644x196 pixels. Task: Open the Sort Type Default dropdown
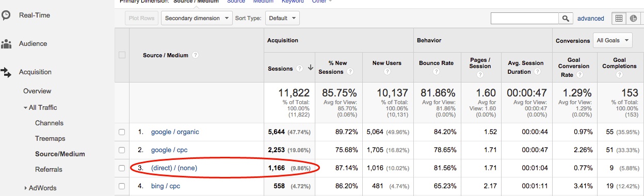pyautogui.click(x=282, y=18)
